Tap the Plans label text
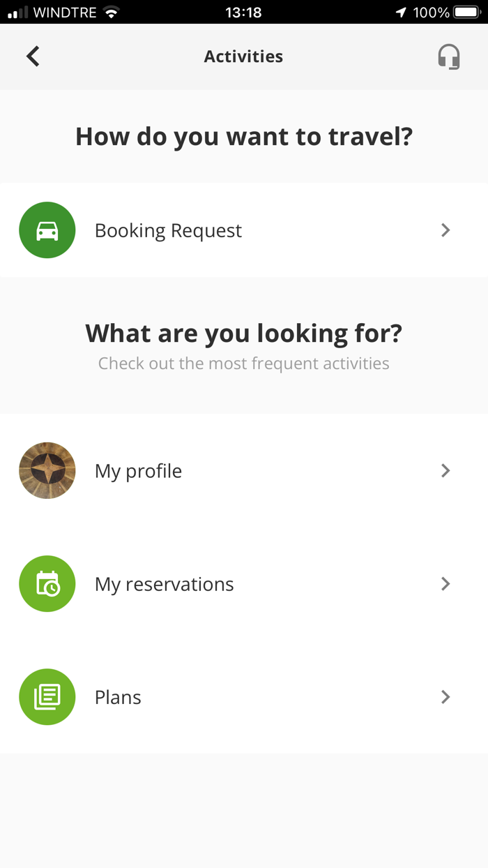The width and height of the screenshot is (488, 868). (x=117, y=696)
